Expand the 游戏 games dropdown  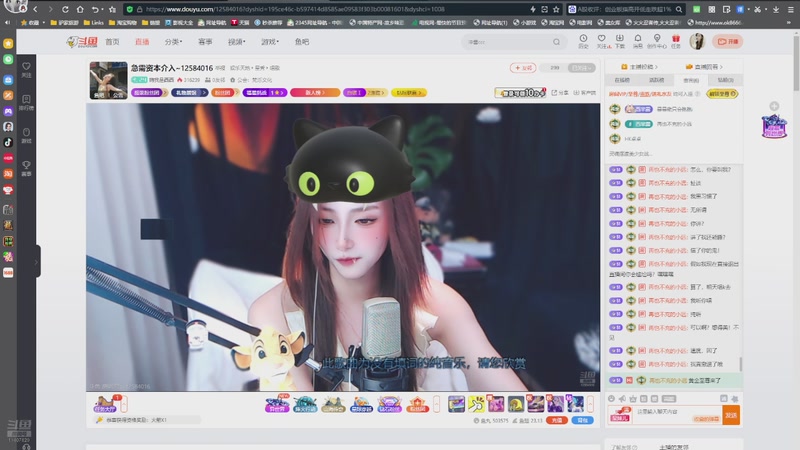[270, 42]
